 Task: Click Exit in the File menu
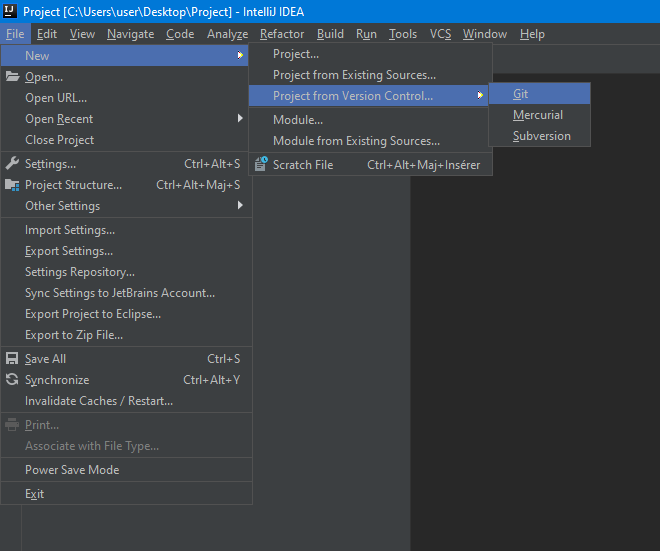pos(126,494)
